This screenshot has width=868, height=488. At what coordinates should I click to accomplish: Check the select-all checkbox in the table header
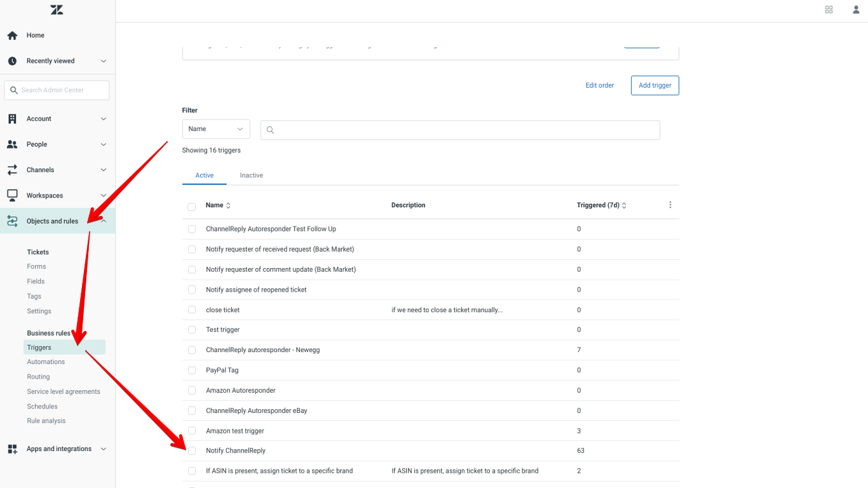[191, 207]
